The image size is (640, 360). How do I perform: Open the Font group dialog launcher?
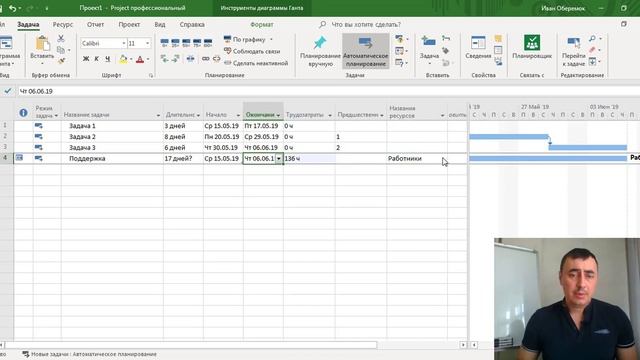tap(151, 76)
